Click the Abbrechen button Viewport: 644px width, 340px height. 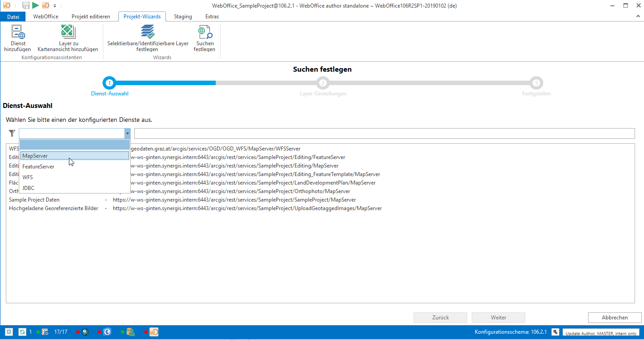tap(614, 317)
